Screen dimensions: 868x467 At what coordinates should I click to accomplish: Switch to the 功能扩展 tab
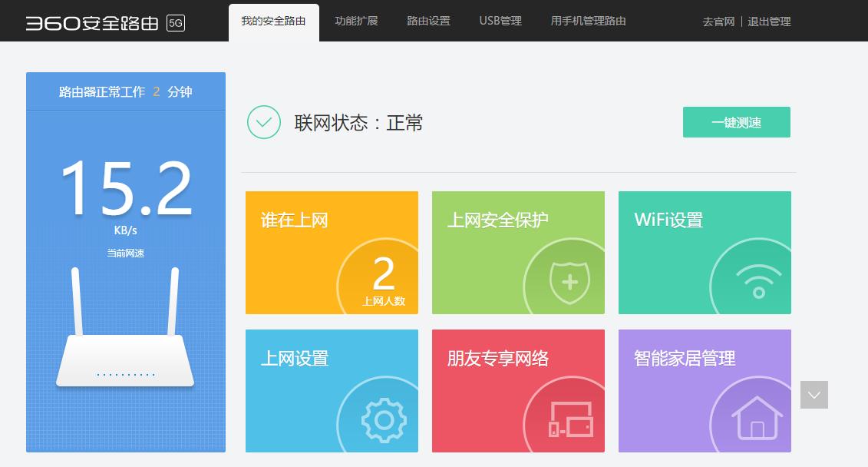pos(356,22)
